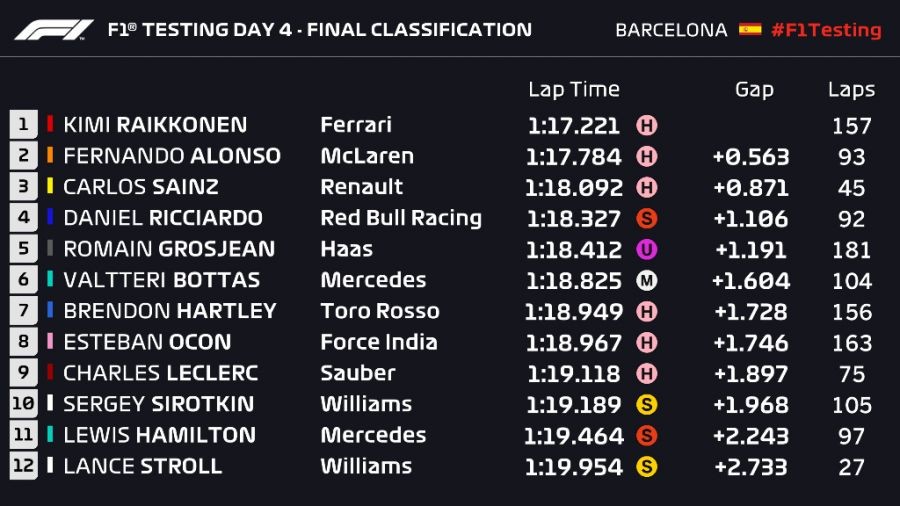The image size is (900, 506).
Task: Click the Lap Time column header
Action: click(x=573, y=90)
